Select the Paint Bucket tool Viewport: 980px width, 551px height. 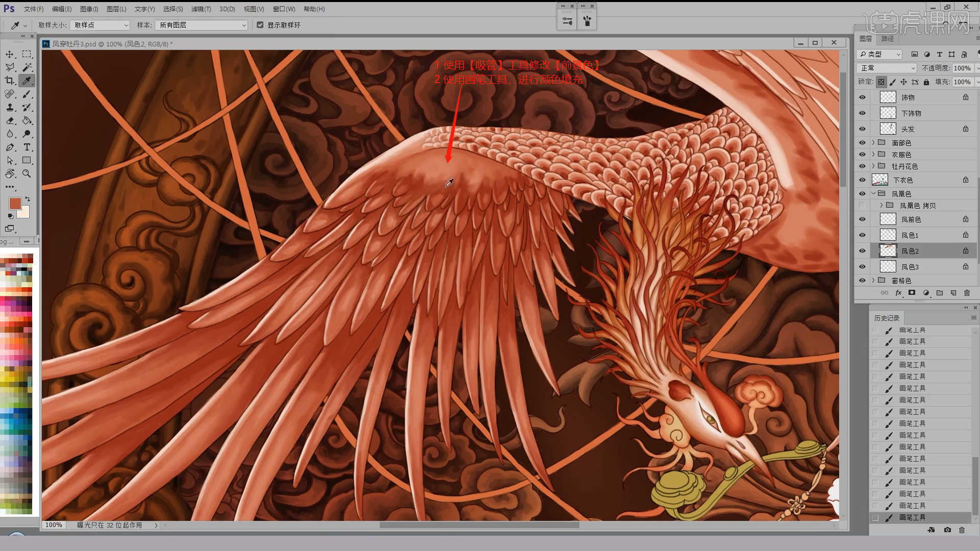tap(27, 121)
